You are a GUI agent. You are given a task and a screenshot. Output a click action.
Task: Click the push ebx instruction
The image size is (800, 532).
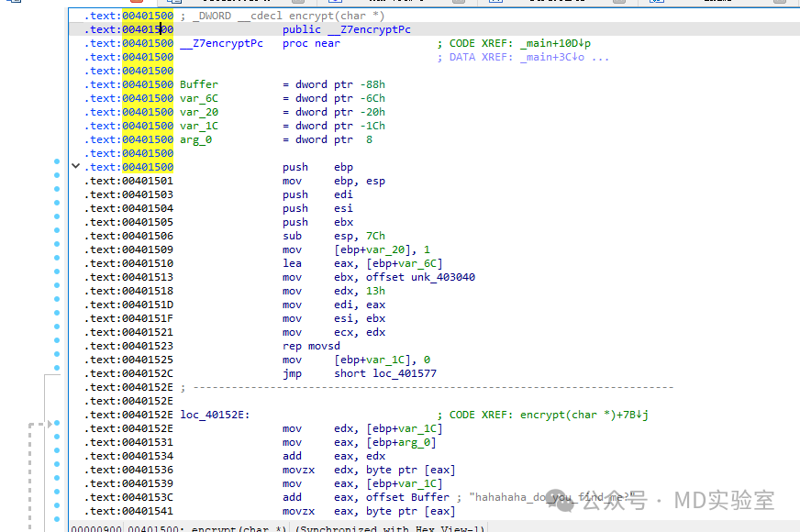coord(317,222)
